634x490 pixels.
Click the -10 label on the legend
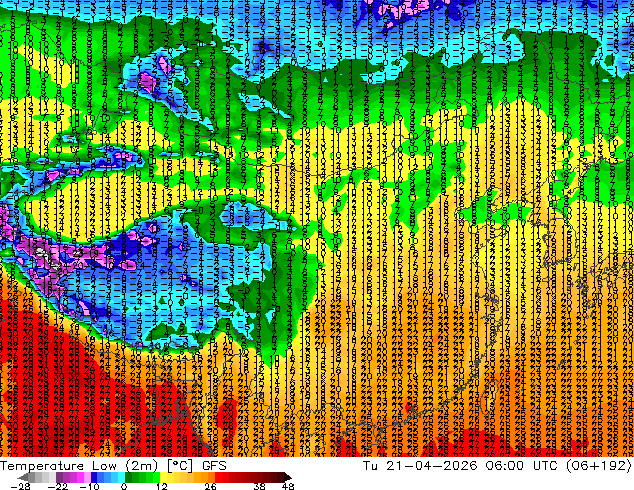(89, 486)
